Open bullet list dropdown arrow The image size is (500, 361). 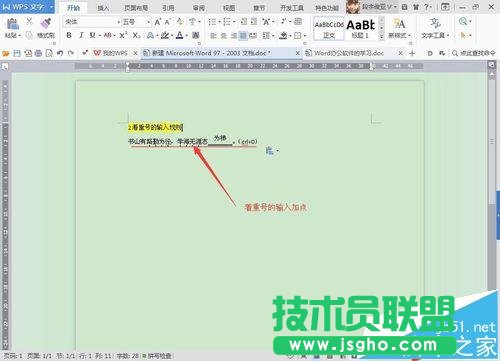click(x=220, y=22)
